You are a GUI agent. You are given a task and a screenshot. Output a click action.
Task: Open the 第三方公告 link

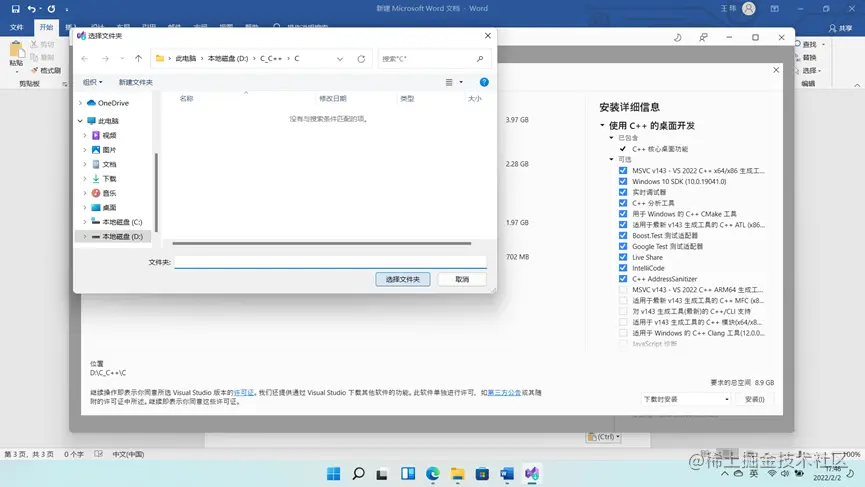click(x=504, y=393)
